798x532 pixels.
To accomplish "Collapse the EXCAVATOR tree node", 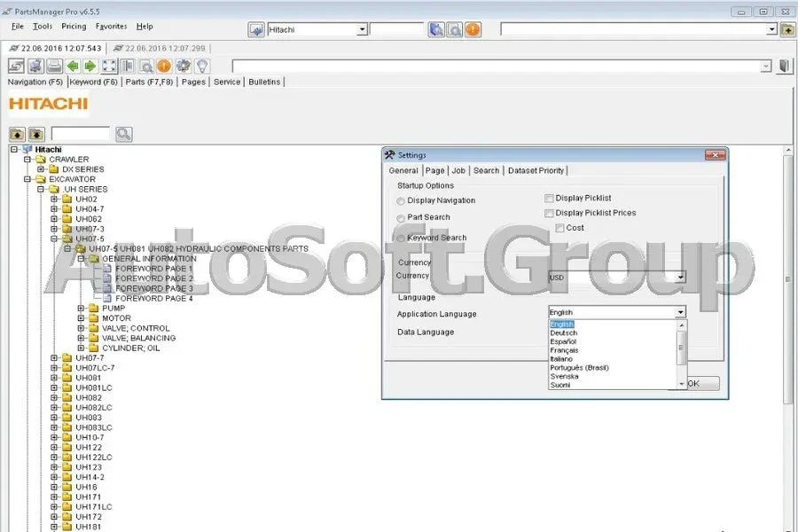I will (x=27, y=179).
